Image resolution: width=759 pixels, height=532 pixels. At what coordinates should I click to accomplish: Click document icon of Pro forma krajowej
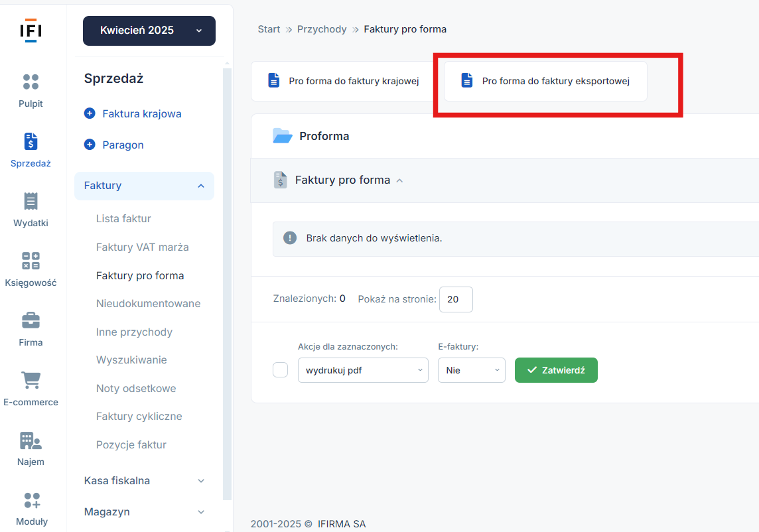coord(273,80)
